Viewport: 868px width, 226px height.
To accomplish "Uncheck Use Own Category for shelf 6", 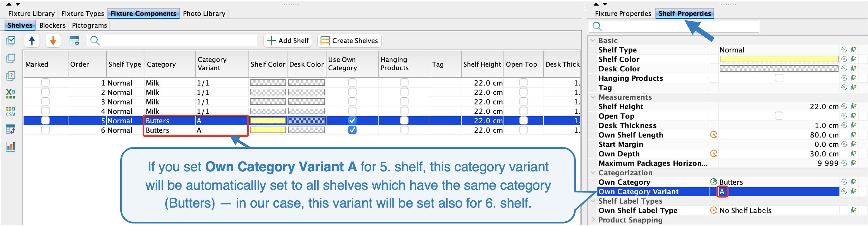I will click(352, 130).
